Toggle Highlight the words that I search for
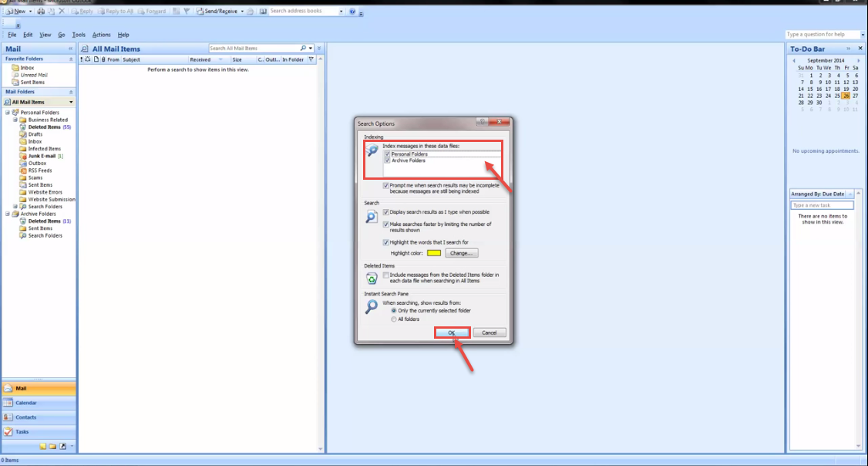The width and height of the screenshot is (868, 466). [x=386, y=243]
